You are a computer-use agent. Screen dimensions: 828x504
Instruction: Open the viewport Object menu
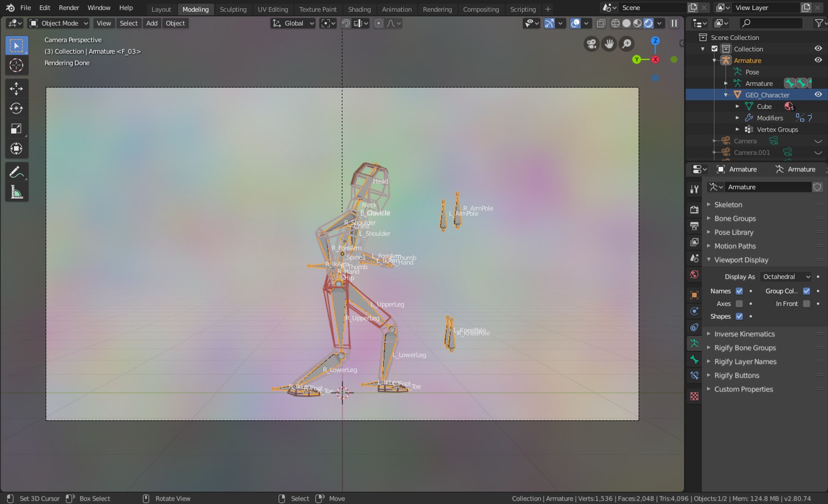tap(175, 23)
